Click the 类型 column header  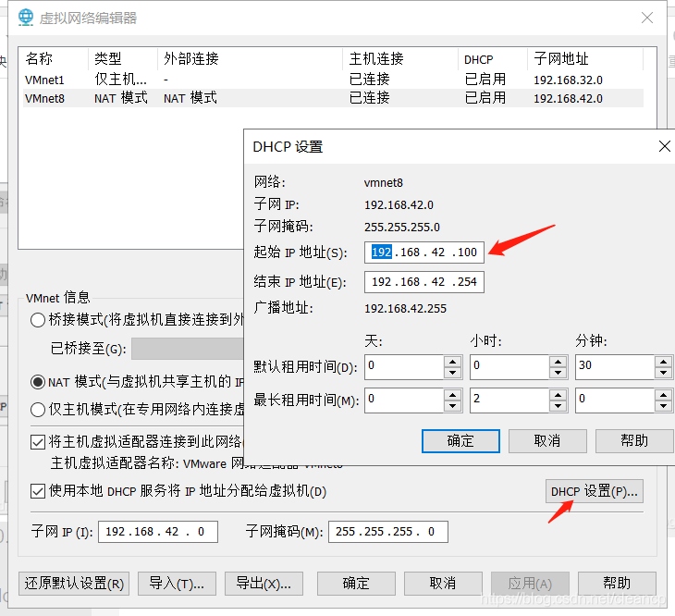point(123,59)
